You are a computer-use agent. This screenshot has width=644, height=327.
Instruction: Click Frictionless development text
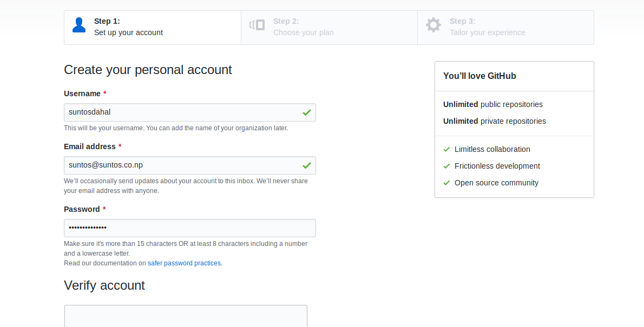point(497,166)
